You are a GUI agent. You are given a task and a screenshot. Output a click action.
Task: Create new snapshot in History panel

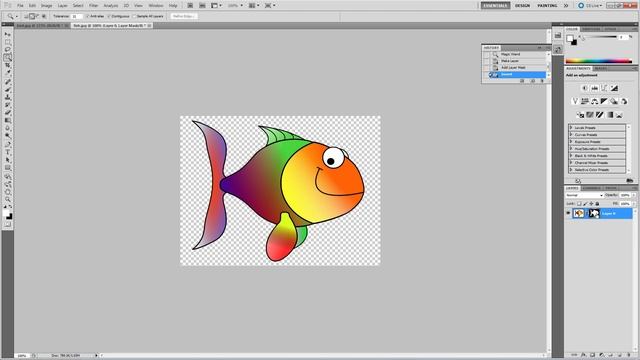(532, 81)
